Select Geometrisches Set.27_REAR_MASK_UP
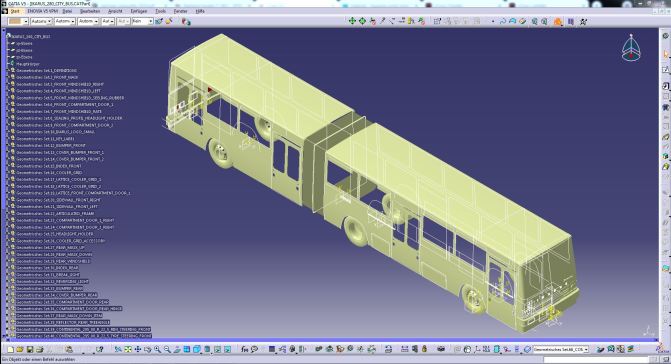This screenshot has height=364, width=671. 50,248
